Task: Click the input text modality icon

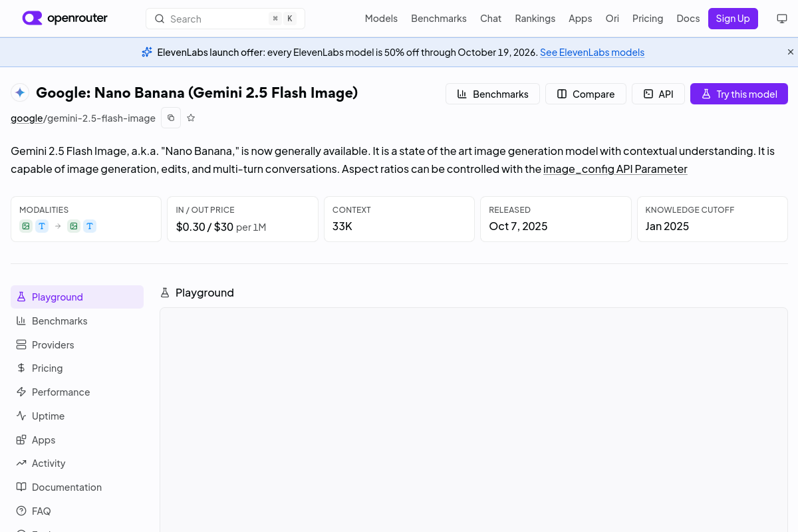Action: pos(42,226)
